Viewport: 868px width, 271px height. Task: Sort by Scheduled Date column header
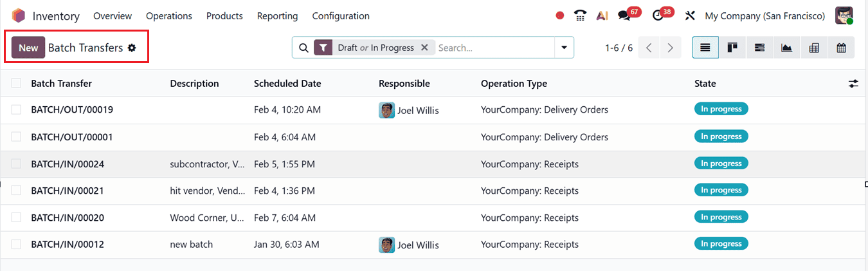(287, 84)
